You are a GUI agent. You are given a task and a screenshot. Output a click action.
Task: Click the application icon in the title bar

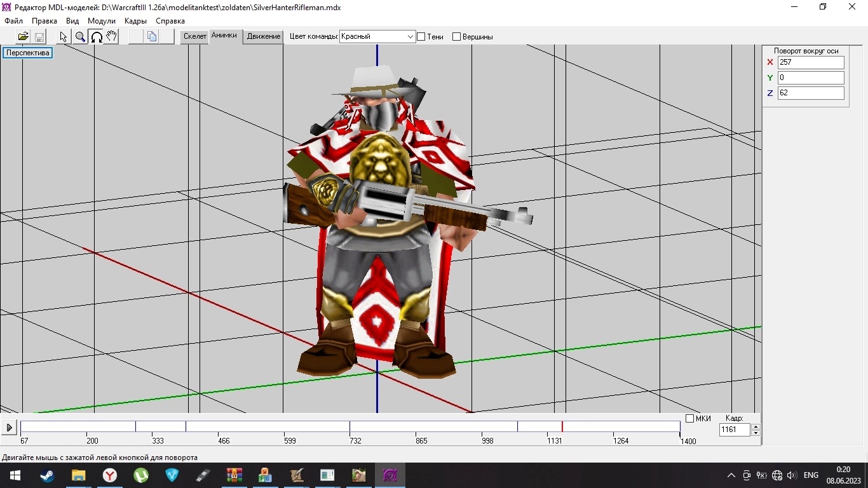point(7,7)
